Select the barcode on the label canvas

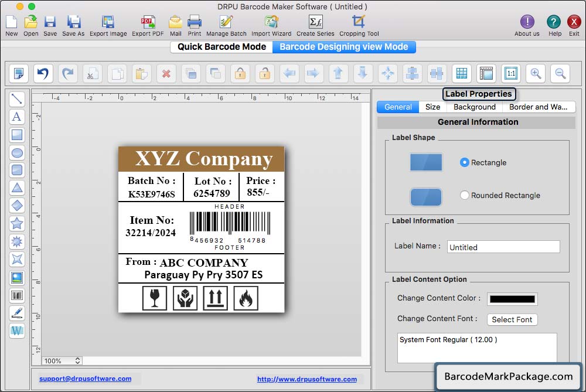230,227
